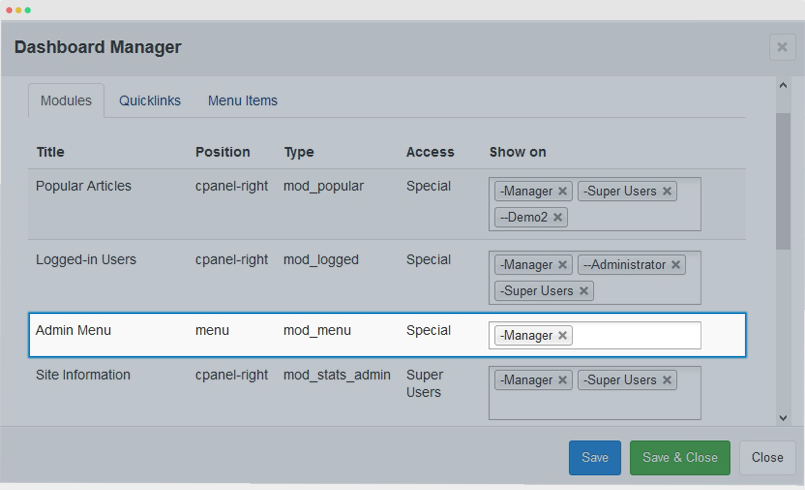Open Show on selector for Popular Articles
Viewport: 805px width, 490px height.
click(631, 217)
